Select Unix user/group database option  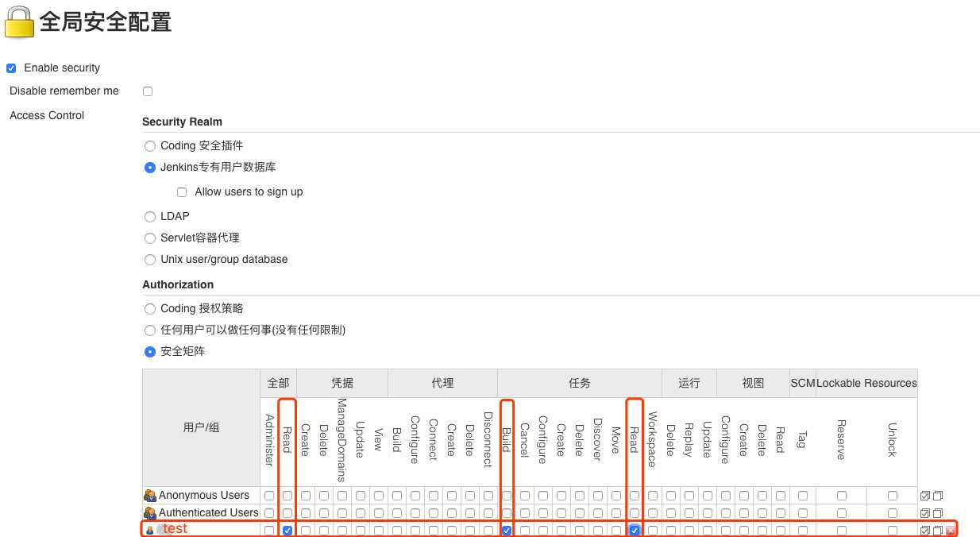click(x=150, y=260)
